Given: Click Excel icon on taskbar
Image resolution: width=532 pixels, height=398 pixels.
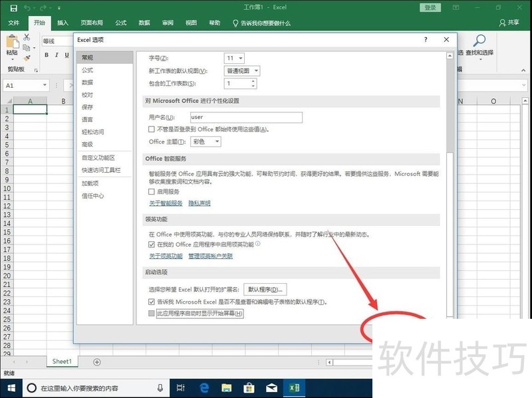Looking at the screenshot, I should (x=294, y=387).
